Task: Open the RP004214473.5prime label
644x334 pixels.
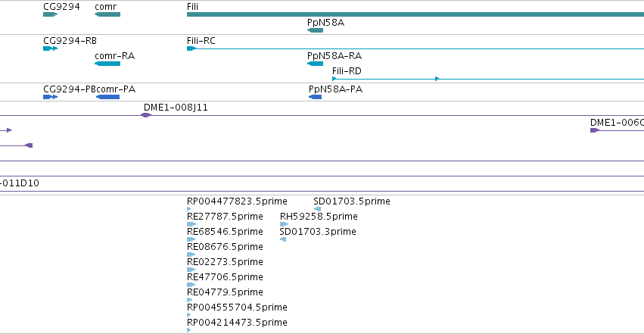Action: tap(237, 323)
